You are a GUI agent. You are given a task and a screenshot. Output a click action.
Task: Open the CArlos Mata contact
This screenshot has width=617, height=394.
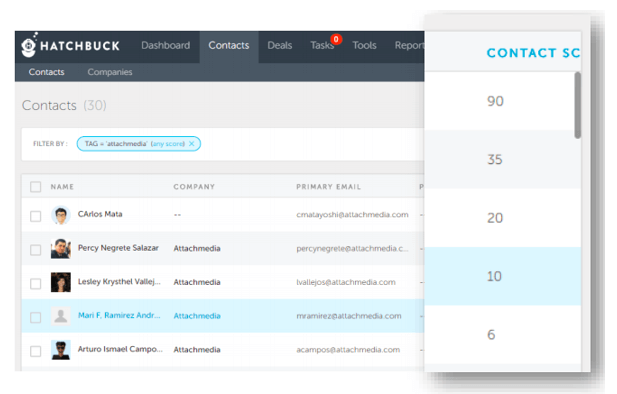point(100,214)
